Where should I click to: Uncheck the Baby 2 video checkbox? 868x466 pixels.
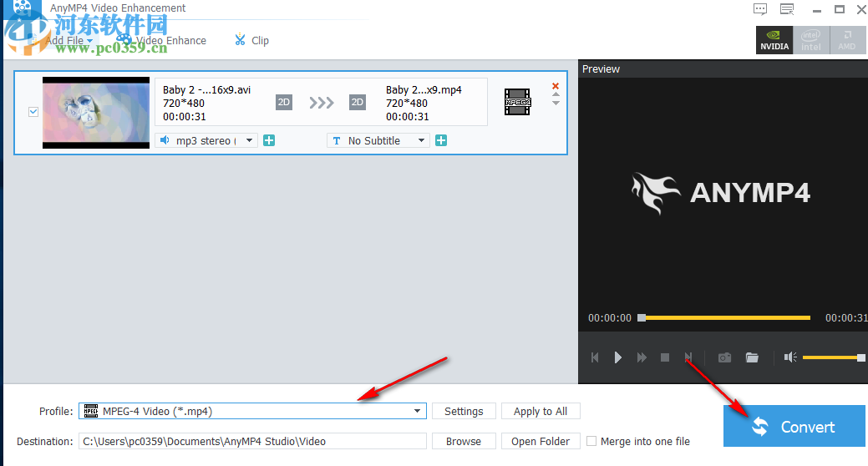pyautogui.click(x=33, y=112)
